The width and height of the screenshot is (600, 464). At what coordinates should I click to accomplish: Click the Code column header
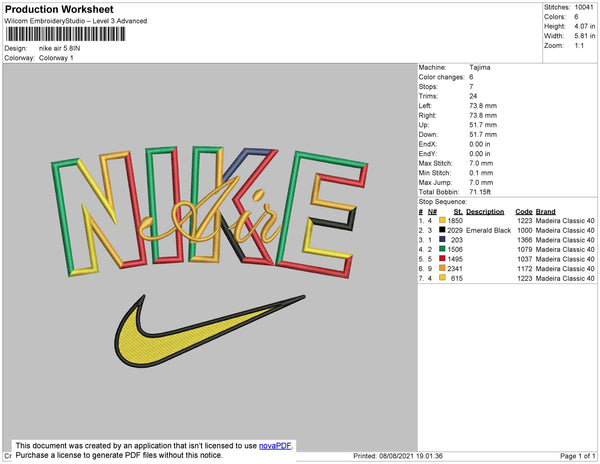coord(524,212)
